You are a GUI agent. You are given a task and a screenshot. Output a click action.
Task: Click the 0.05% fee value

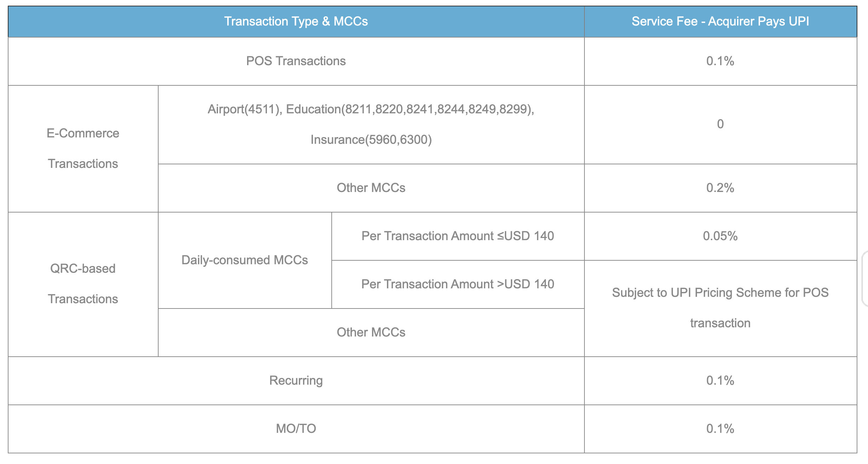(720, 236)
